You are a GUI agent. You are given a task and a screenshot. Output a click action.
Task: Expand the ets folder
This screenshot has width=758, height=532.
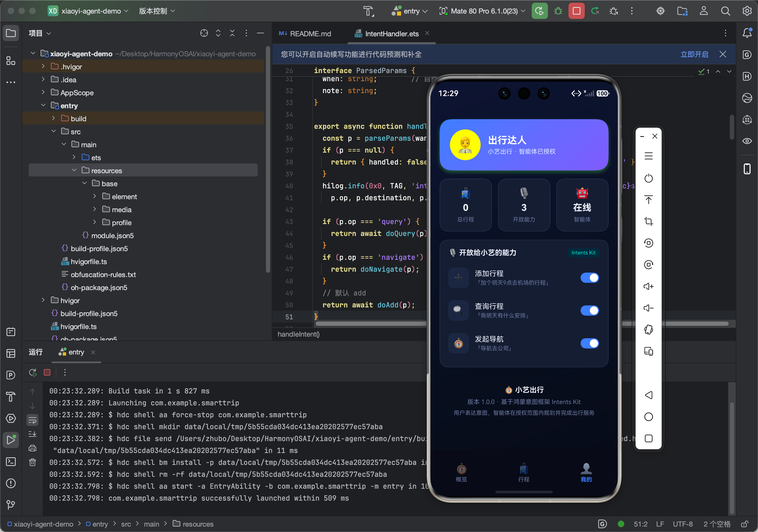pos(74,157)
